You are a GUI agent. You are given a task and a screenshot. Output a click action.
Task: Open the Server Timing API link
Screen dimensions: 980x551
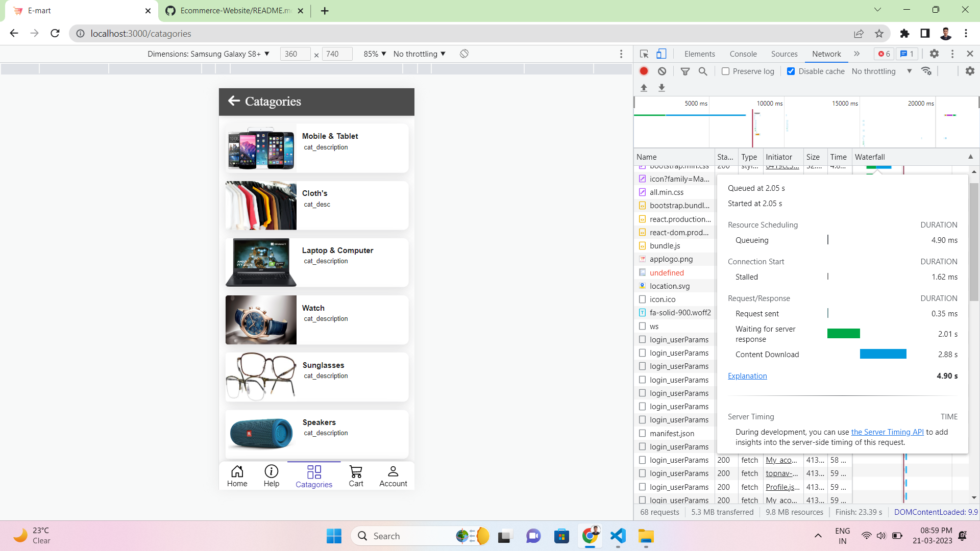click(x=887, y=432)
